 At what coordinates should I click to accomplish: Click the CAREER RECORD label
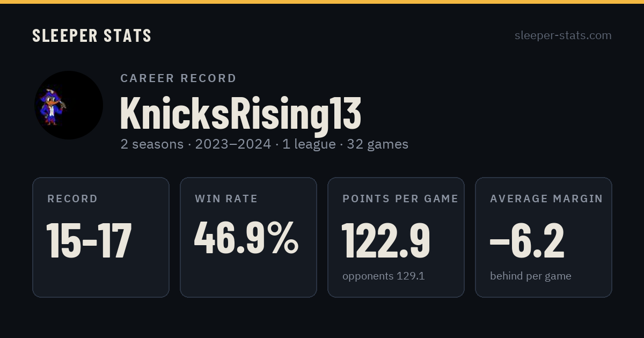[x=178, y=78]
